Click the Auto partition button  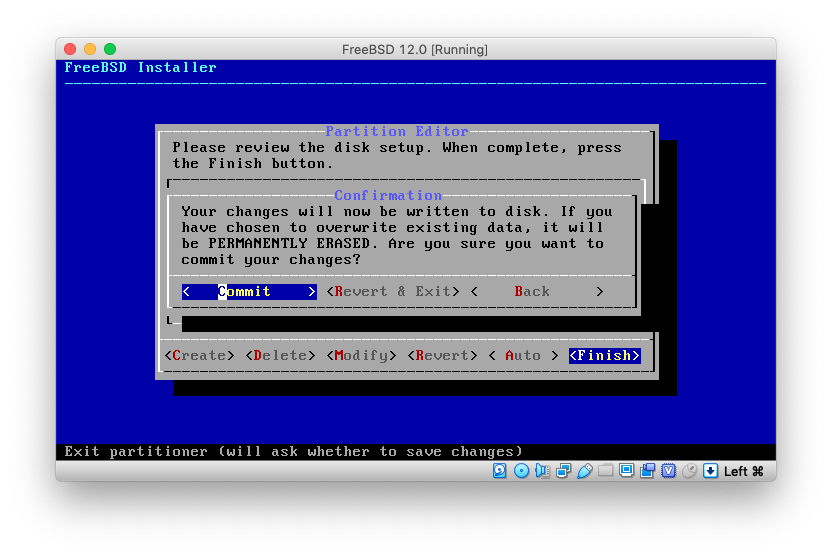tap(523, 356)
